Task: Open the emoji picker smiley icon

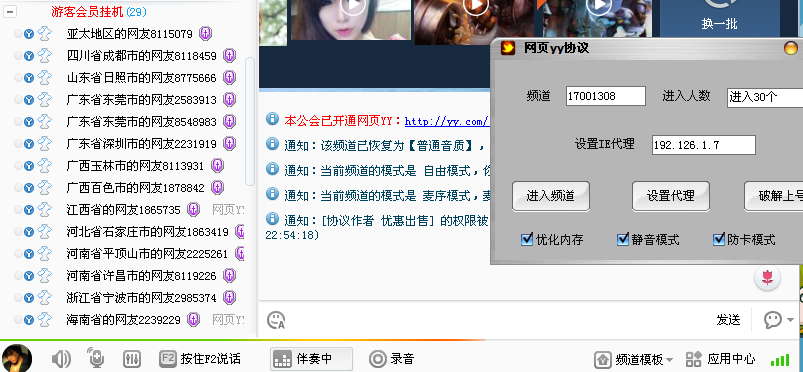Action: click(x=276, y=320)
